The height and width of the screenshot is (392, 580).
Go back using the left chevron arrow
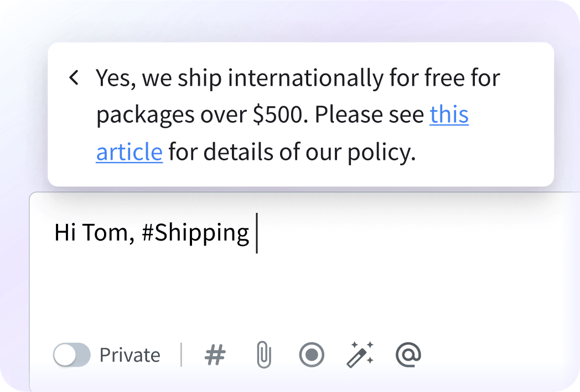(74, 77)
